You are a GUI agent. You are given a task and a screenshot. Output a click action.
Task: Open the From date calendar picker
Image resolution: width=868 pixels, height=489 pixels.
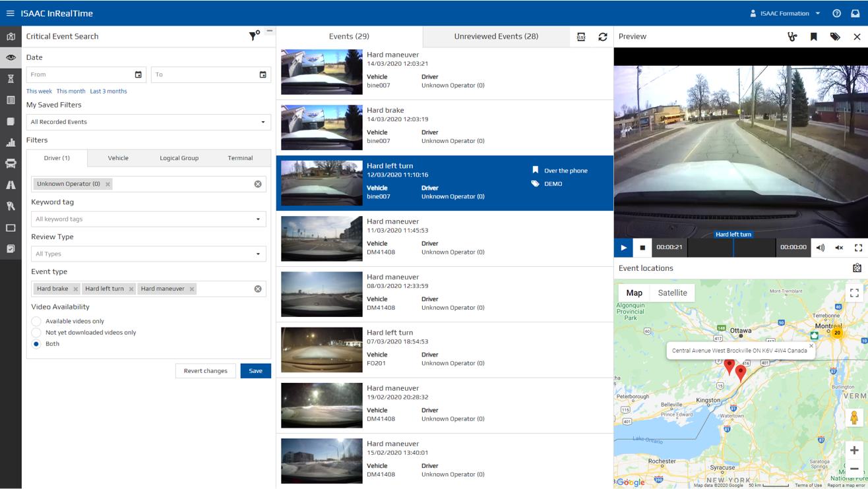tap(138, 74)
